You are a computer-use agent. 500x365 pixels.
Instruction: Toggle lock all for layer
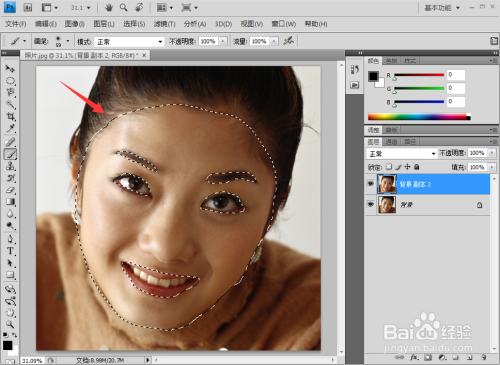pyautogui.click(x=416, y=167)
